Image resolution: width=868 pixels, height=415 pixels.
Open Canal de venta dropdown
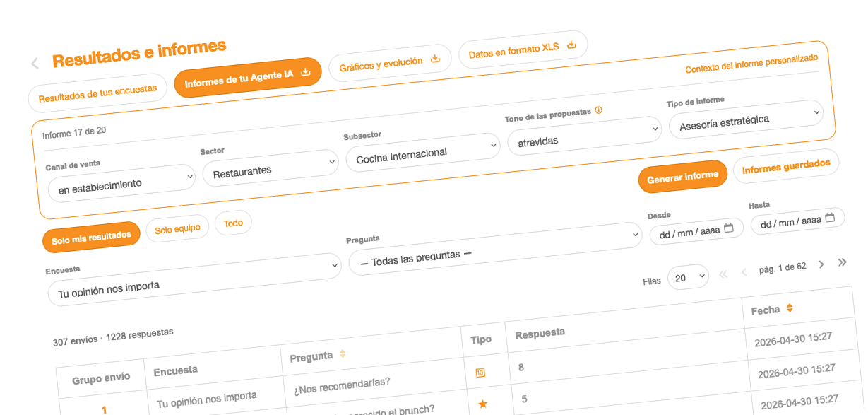coord(121,183)
